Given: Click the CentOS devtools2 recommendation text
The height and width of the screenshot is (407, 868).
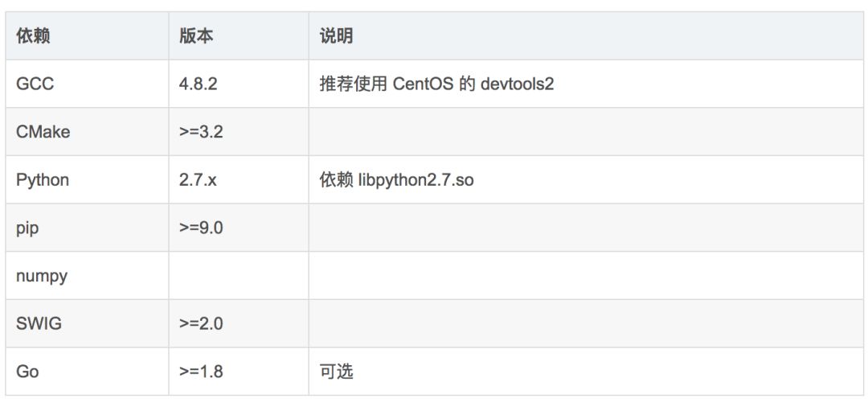Looking at the screenshot, I should click(436, 84).
